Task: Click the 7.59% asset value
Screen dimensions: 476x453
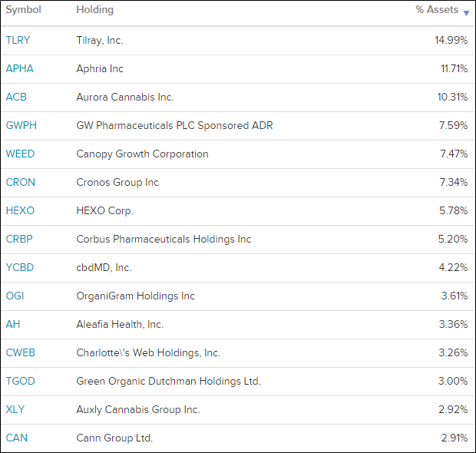Action: (x=454, y=125)
